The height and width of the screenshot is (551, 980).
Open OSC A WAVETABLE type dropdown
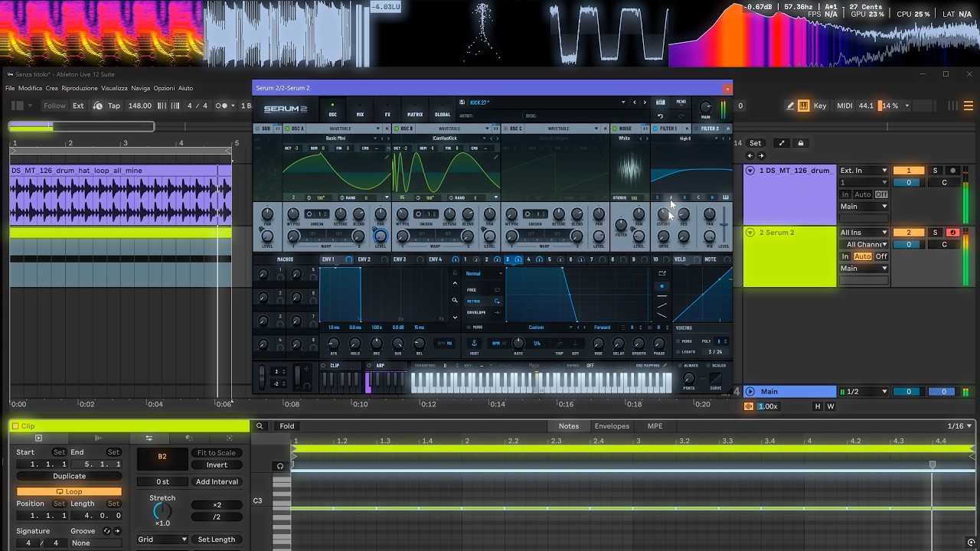tap(344, 129)
